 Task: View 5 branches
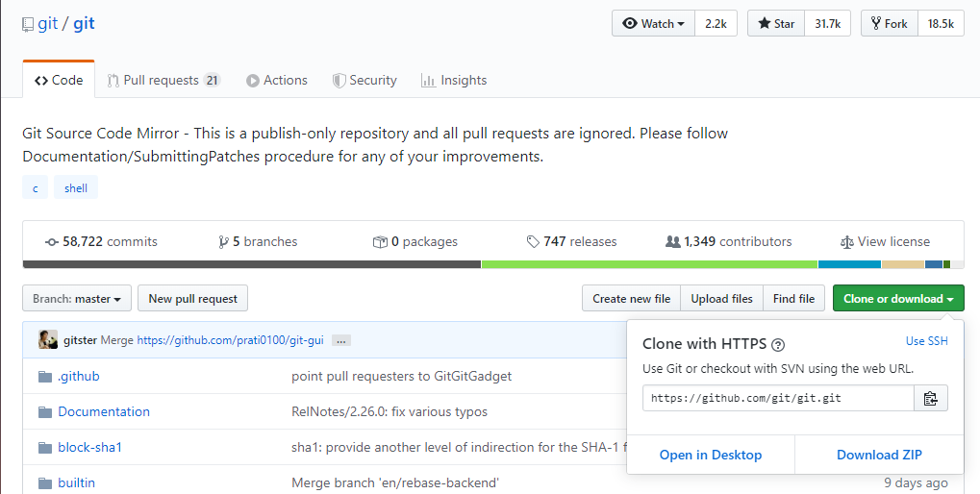pos(258,241)
